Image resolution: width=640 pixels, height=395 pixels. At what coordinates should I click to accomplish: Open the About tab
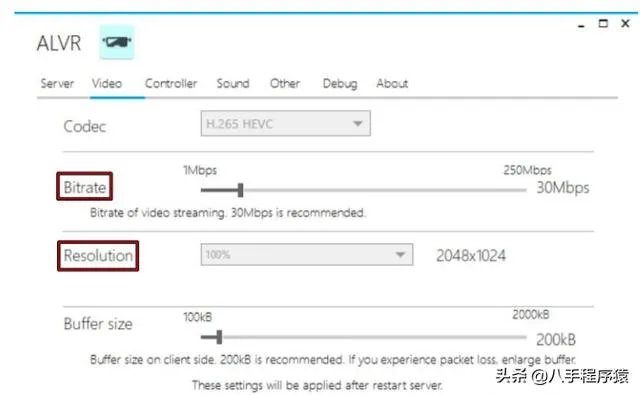[392, 84]
